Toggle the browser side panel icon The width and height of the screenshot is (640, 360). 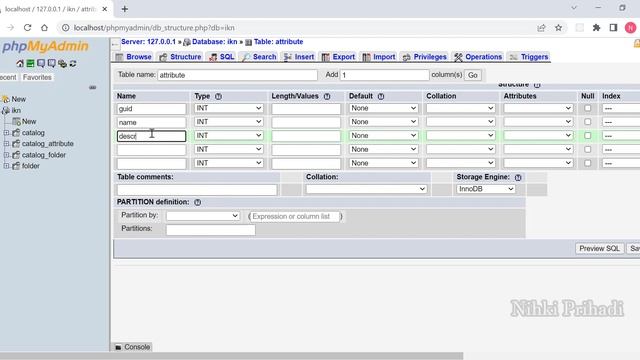pyautogui.click(x=613, y=28)
